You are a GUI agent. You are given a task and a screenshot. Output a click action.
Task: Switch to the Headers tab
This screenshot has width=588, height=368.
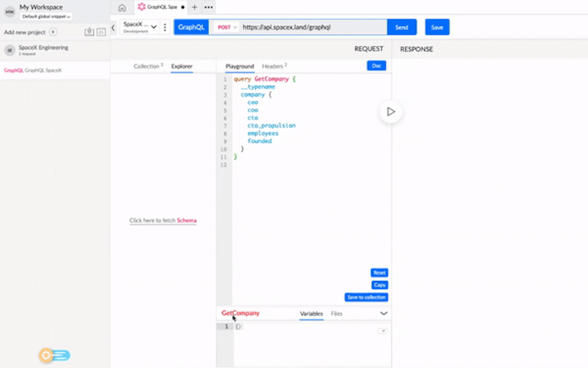click(x=274, y=66)
